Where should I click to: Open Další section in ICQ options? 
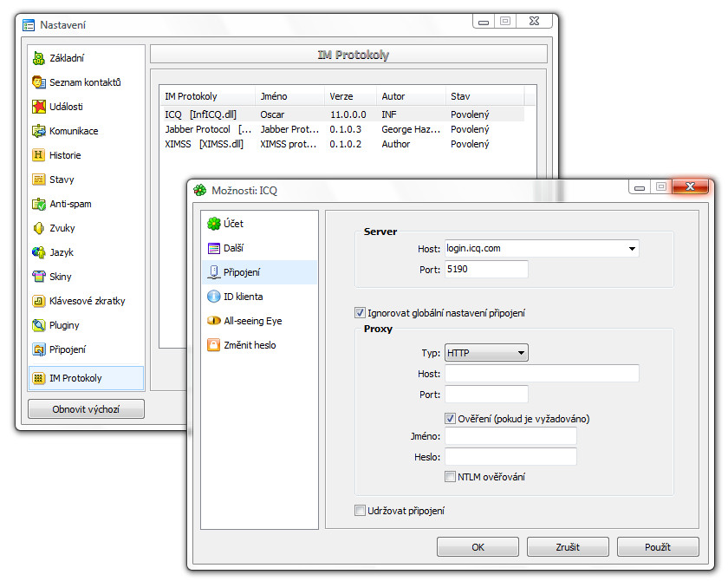pos(259,248)
